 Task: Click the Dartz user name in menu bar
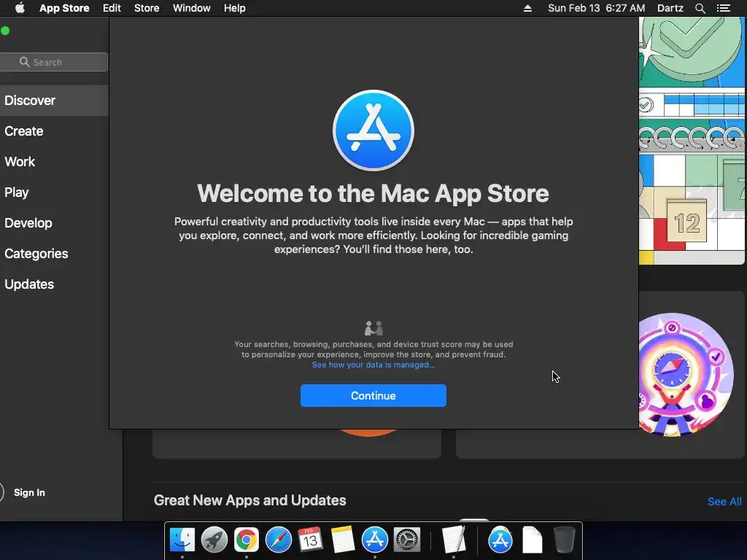tap(670, 8)
